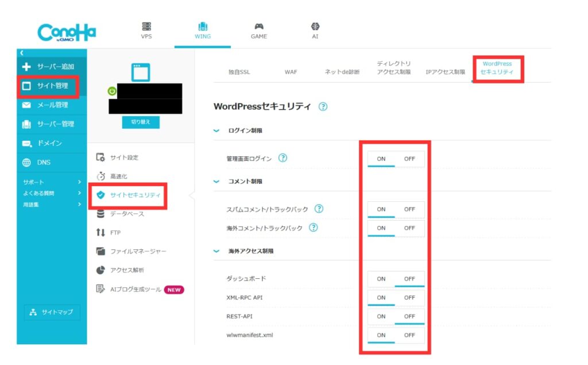The width and height of the screenshot is (588, 365).
Task: Switch to ディレクトリアクセス制限 tab
Action: click(394, 68)
